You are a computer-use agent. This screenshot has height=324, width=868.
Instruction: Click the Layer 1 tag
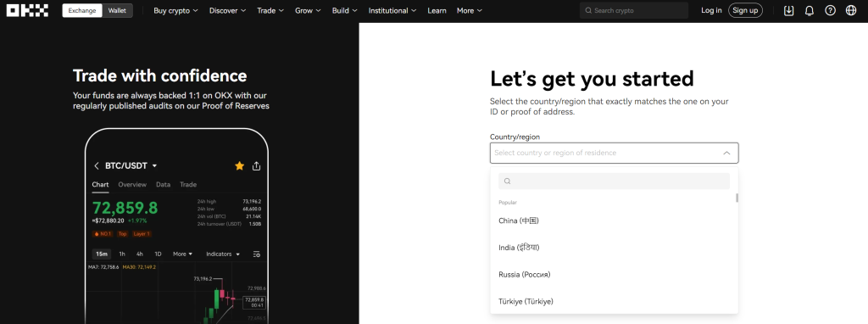pyautogui.click(x=142, y=234)
